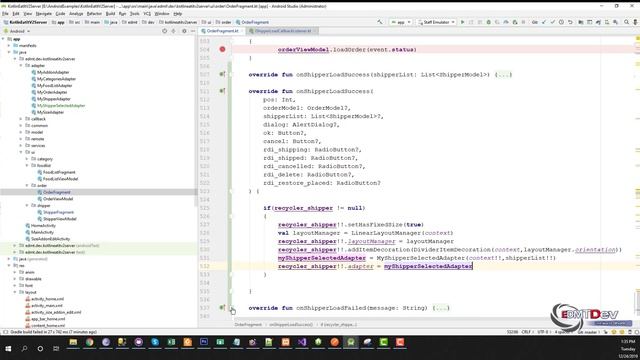Click KotlinEatItV2Server in navigation bar
Image resolution: width=640 pixels, height=360 pixels.
[x=25, y=22]
